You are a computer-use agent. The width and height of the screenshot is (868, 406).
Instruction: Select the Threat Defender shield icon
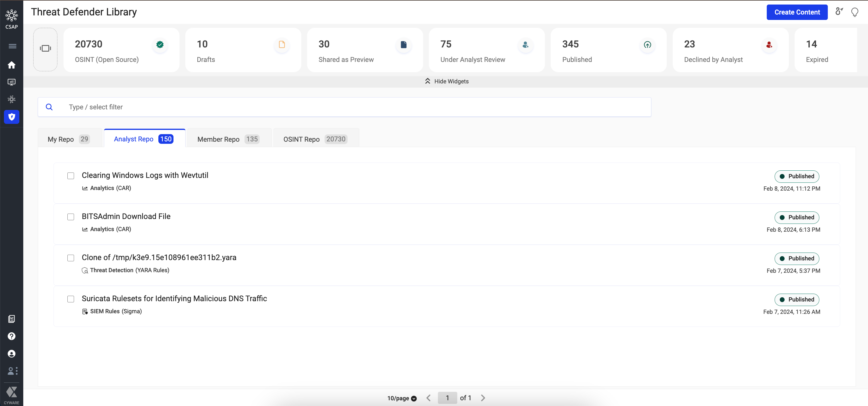click(x=11, y=117)
